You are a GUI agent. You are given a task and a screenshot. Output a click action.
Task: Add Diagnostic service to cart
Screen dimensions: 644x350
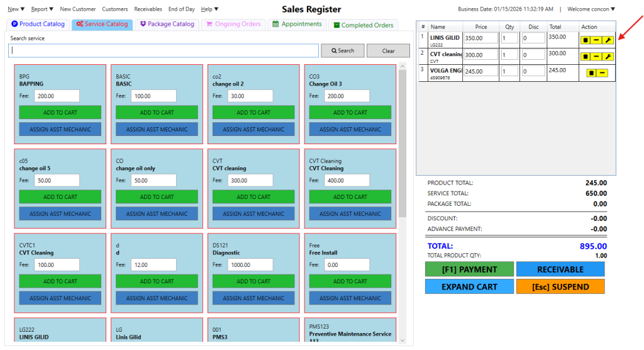pos(253,281)
